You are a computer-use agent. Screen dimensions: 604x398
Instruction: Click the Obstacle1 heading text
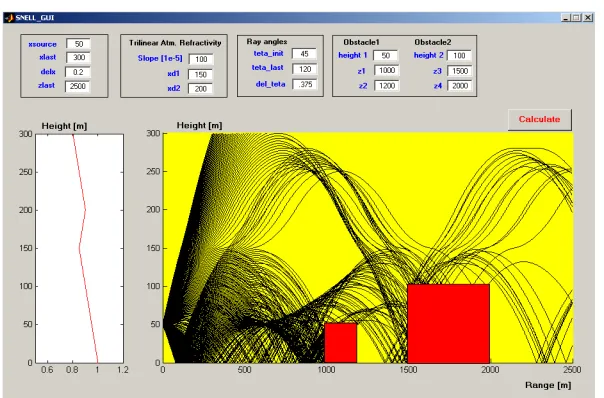(361, 42)
